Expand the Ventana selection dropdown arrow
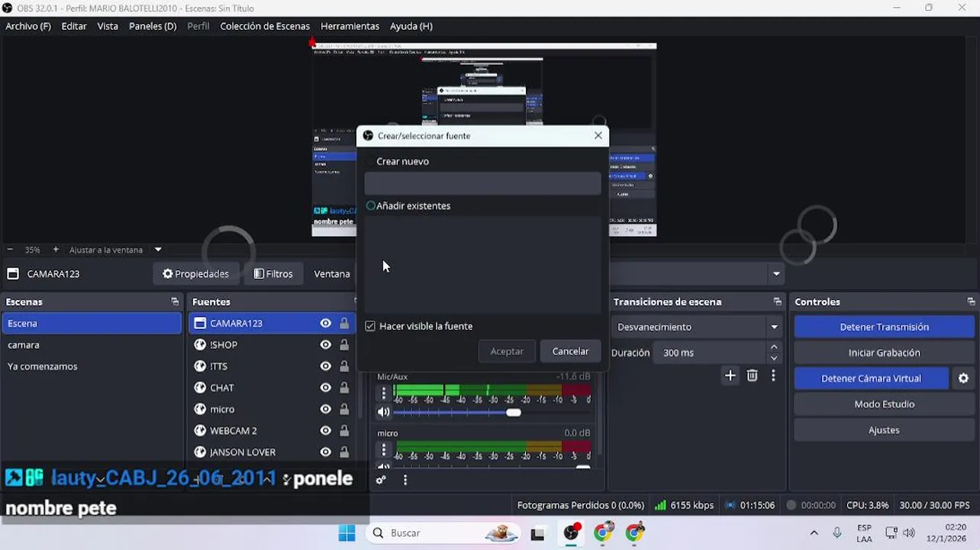 pyautogui.click(x=776, y=273)
